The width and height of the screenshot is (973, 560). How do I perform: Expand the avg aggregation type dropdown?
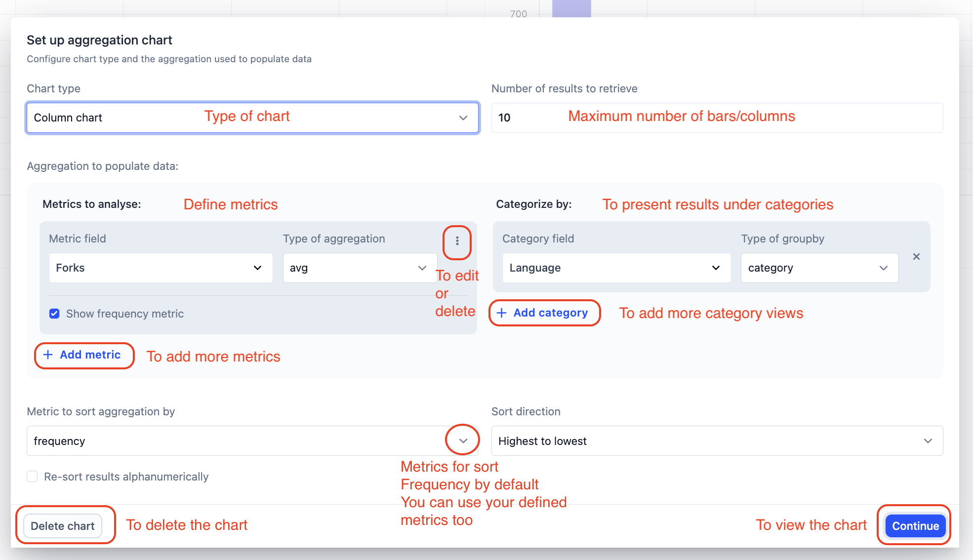359,268
